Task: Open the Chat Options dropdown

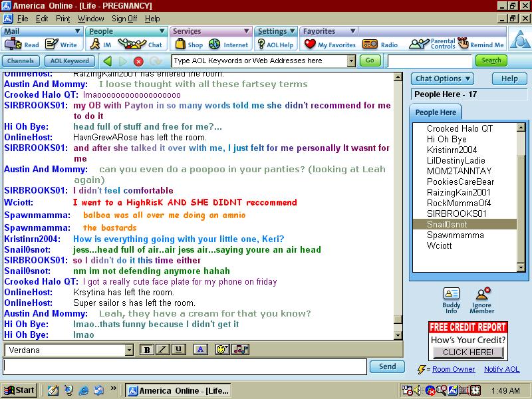Action: [442, 78]
